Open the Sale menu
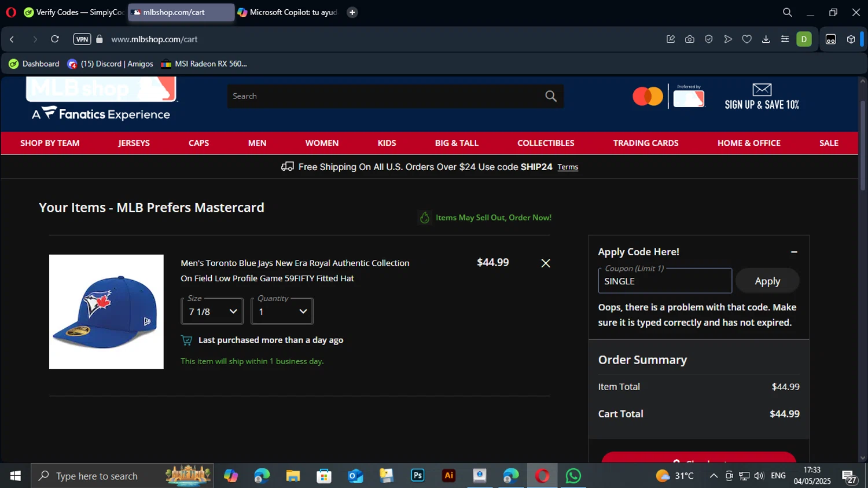This screenshot has width=868, height=488. pos(829,143)
